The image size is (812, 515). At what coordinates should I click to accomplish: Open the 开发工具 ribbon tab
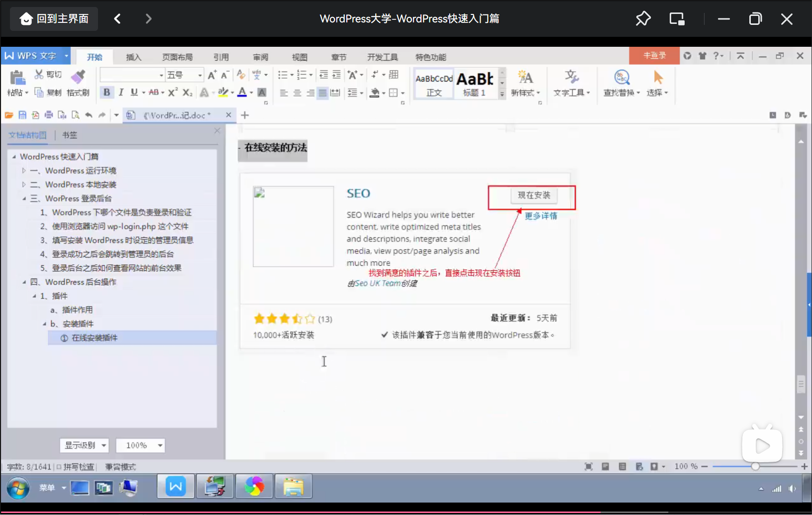click(383, 57)
